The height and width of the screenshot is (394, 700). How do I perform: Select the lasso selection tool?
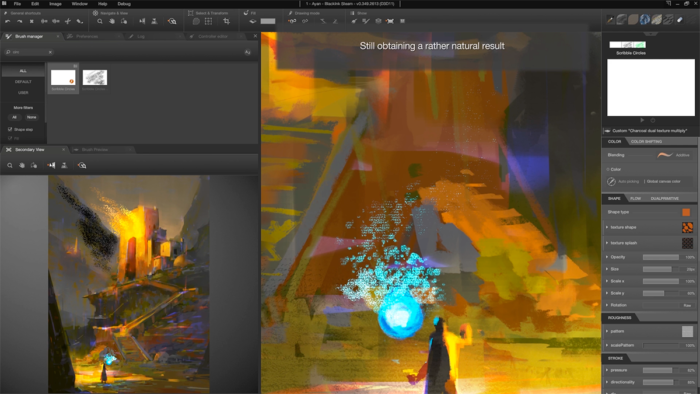coord(196,21)
